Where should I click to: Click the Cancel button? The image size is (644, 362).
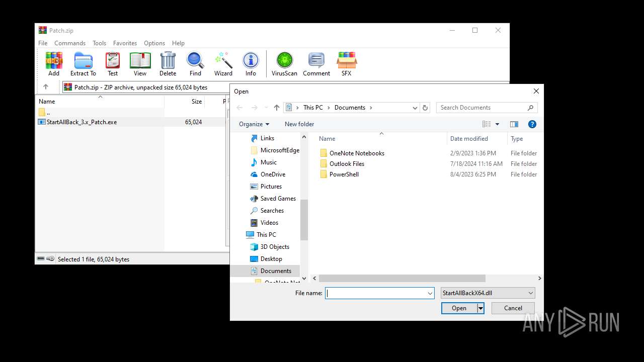click(513, 308)
